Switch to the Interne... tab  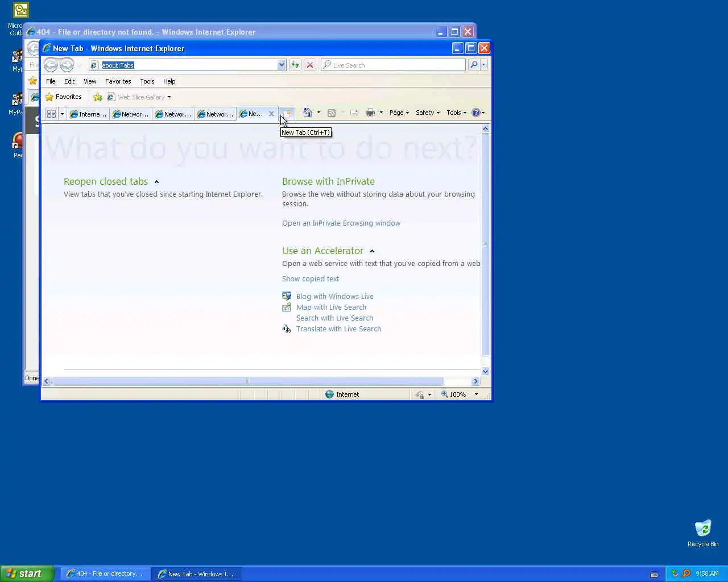(x=88, y=114)
